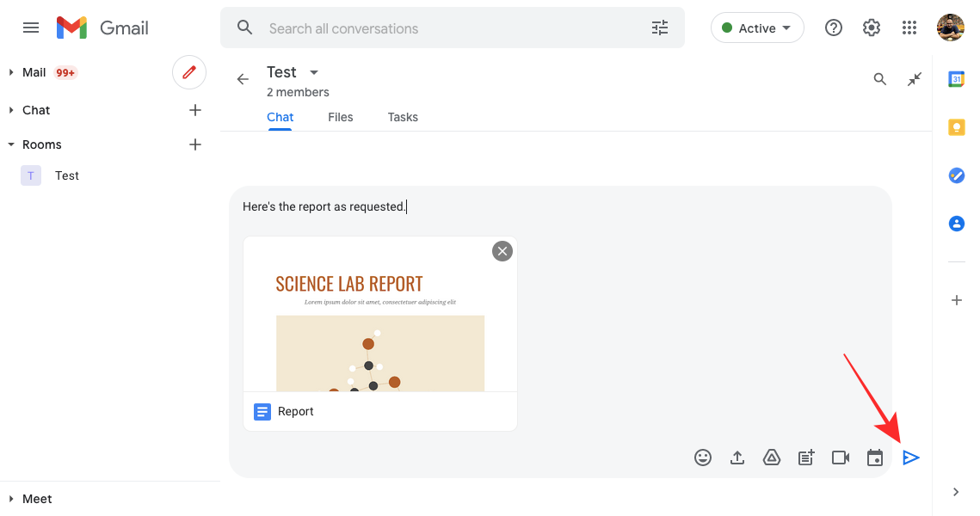Compose new mail with pencil button
980x516 pixels.
[189, 72]
